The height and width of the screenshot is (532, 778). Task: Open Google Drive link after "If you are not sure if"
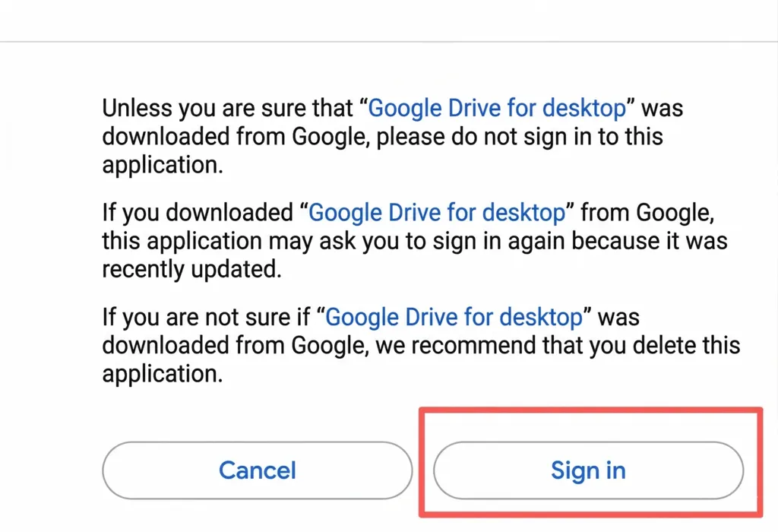point(454,316)
